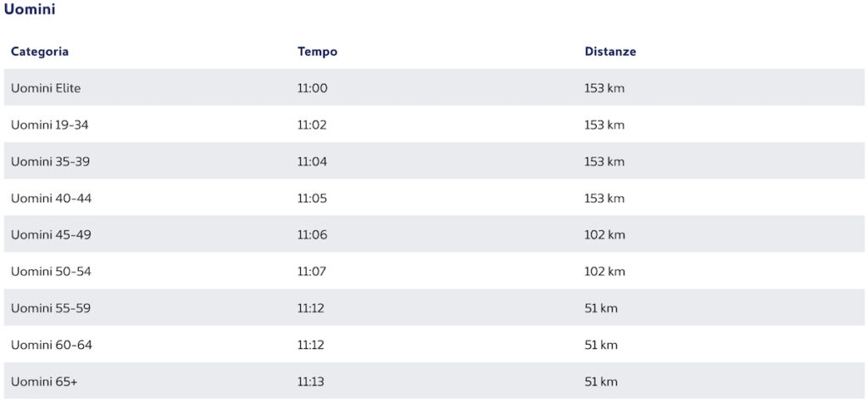Image resolution: width=868 pixels, height=403 pixels.
Task: Click the 11:05 start time cell
Action: [x=312, y=198]
